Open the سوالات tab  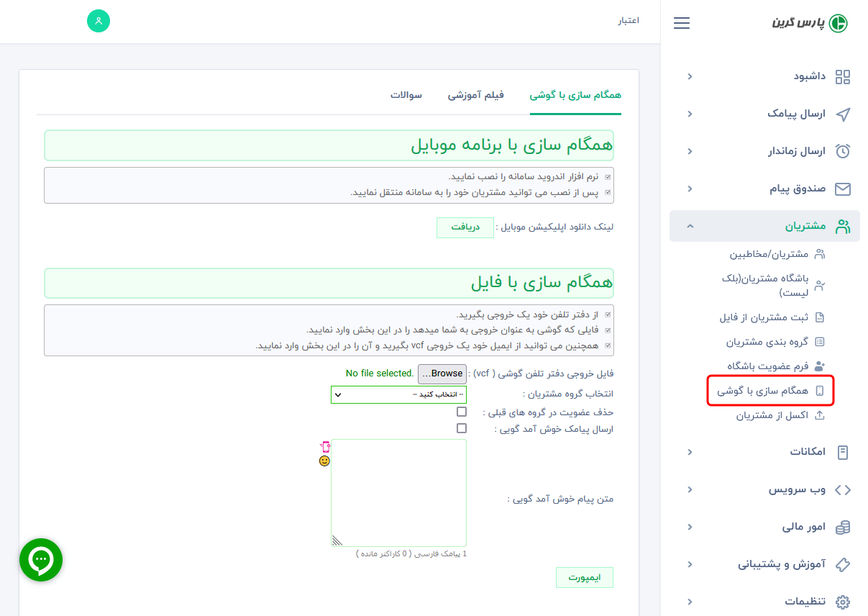pos(407,94)
